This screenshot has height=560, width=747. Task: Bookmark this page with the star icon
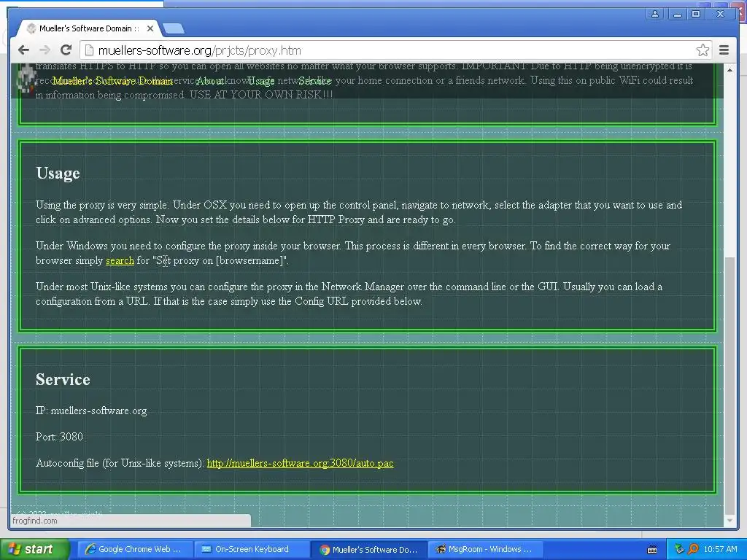[703, 50]
